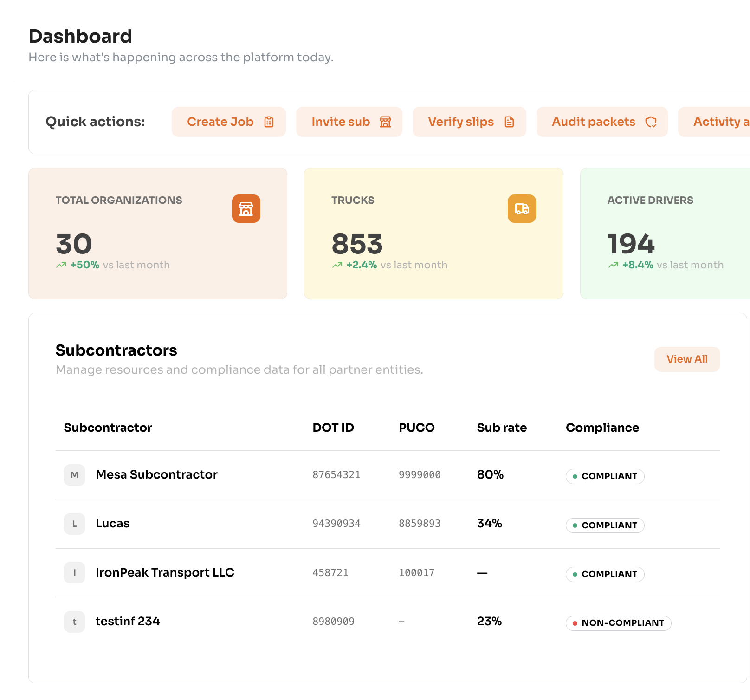Click Lucas's COMPLIANT status badge

tap(605, 525)
